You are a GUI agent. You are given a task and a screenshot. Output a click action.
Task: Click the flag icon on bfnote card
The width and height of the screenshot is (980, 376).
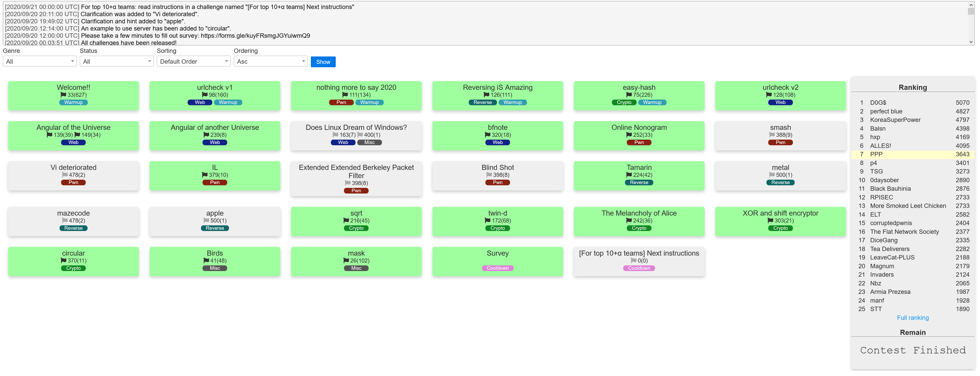point(487,135)
